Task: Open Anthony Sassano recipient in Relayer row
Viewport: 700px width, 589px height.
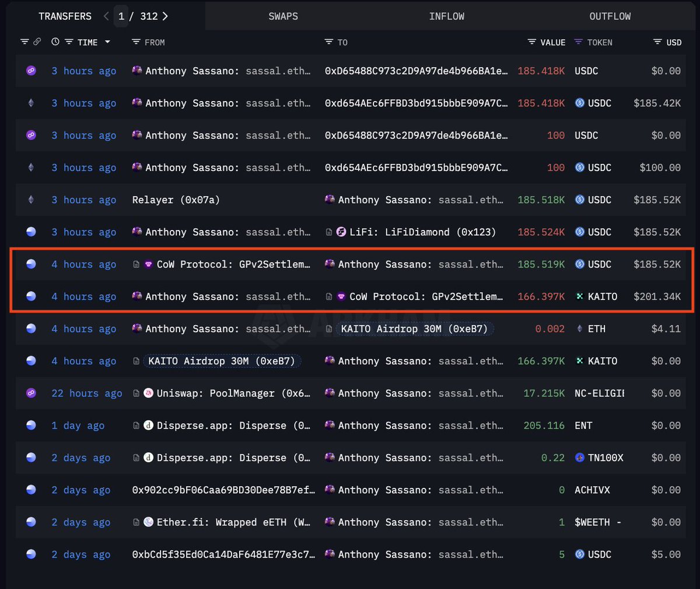Action: pos(421,200)
